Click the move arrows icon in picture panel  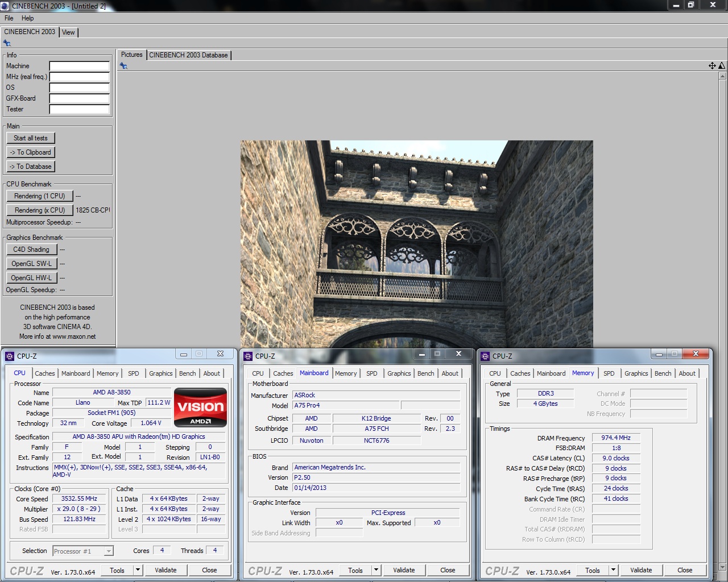click(x=712, y=66)
